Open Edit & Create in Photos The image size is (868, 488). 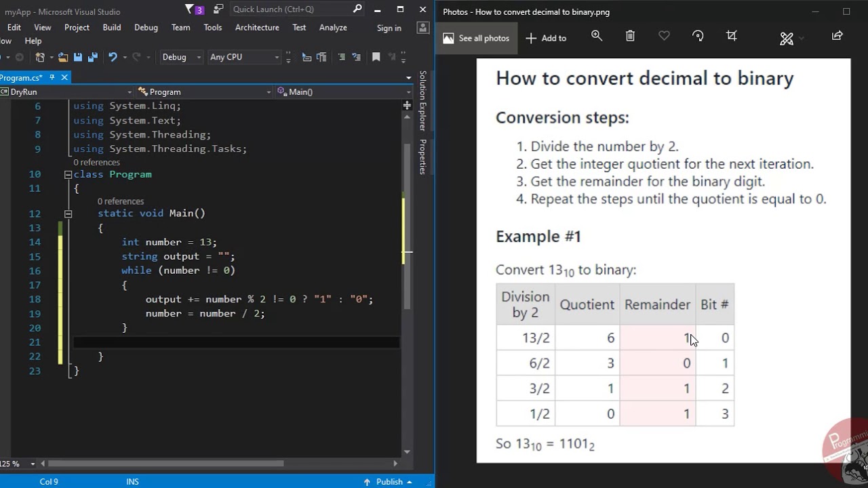click(x=787, y=39)
